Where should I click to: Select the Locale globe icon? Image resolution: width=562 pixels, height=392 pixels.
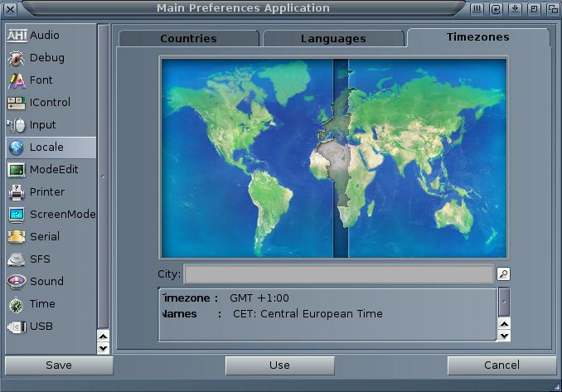coord(17,148)
